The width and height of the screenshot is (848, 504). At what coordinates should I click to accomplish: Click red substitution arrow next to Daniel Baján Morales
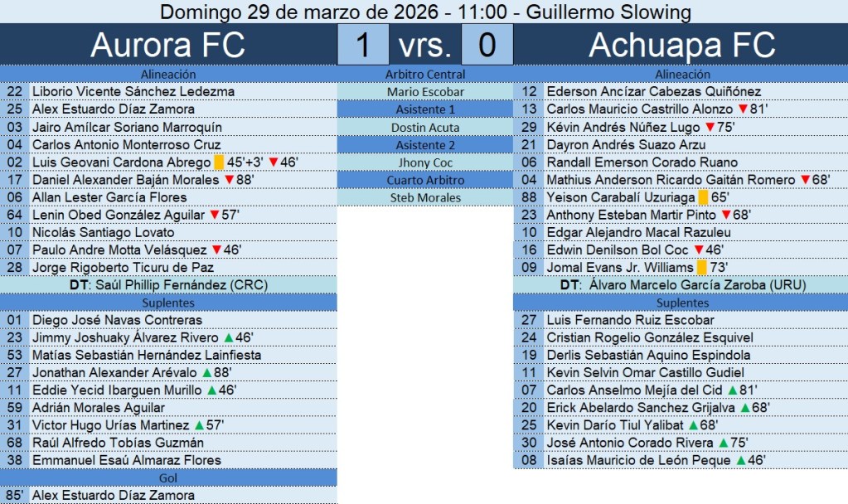(x=229, y=180)
